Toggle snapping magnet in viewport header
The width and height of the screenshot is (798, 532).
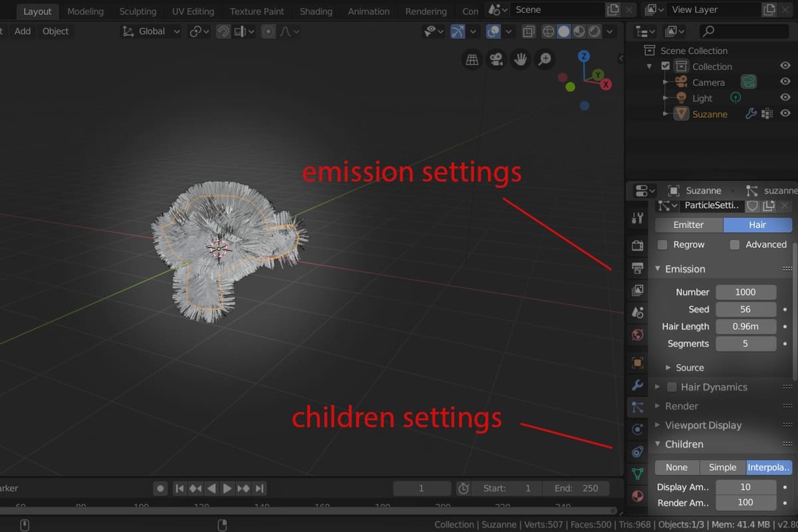point(223,31)
